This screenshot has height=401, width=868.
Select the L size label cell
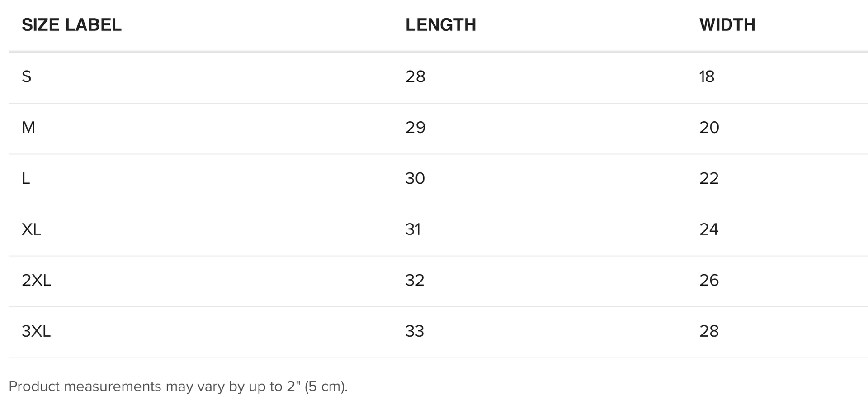(26, 178)
